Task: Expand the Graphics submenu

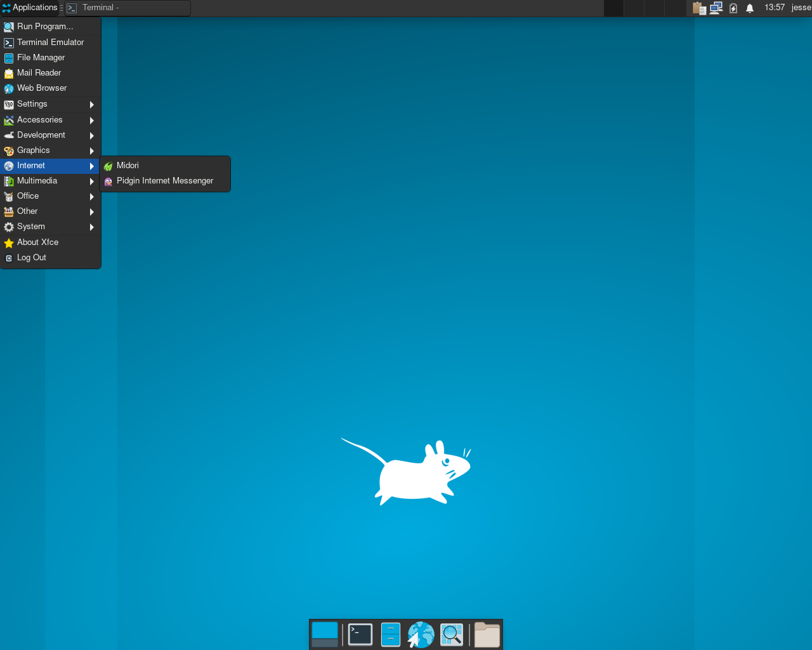Action: pos(50,150)
